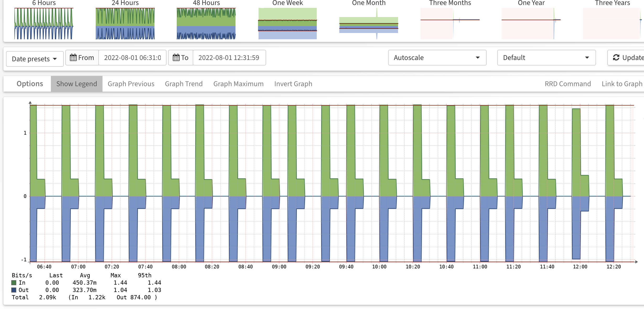Enable Graph Maximum overlay
Screen dimensions: 644x309
238,84
